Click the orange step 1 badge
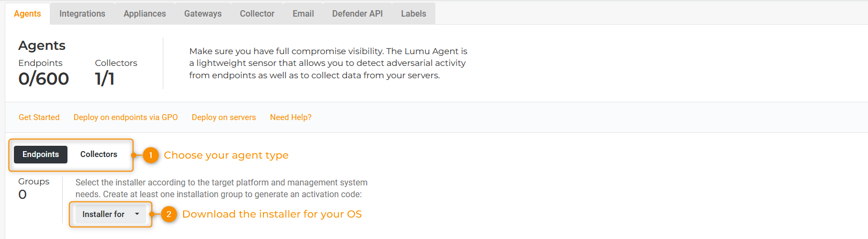 tap(150, 155)
